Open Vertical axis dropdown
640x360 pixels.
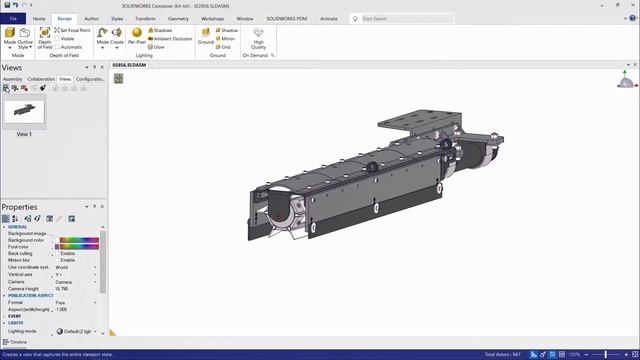pyautogui.click(x=95, y=275)
